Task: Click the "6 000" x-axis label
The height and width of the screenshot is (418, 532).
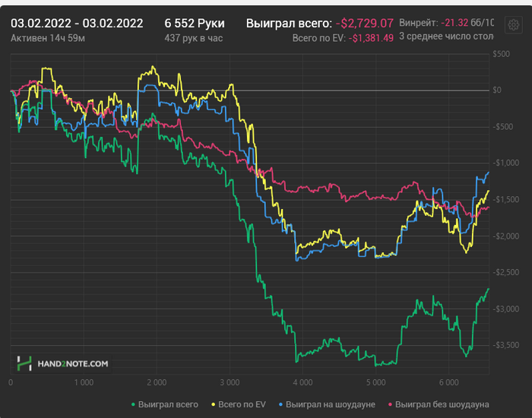Action: click(x=449, y=382)
